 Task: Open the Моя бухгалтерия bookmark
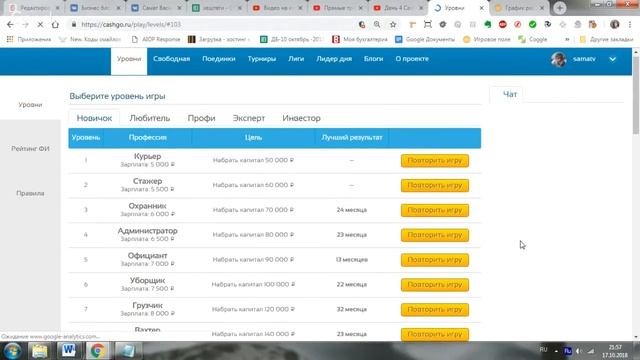(360, 39)
